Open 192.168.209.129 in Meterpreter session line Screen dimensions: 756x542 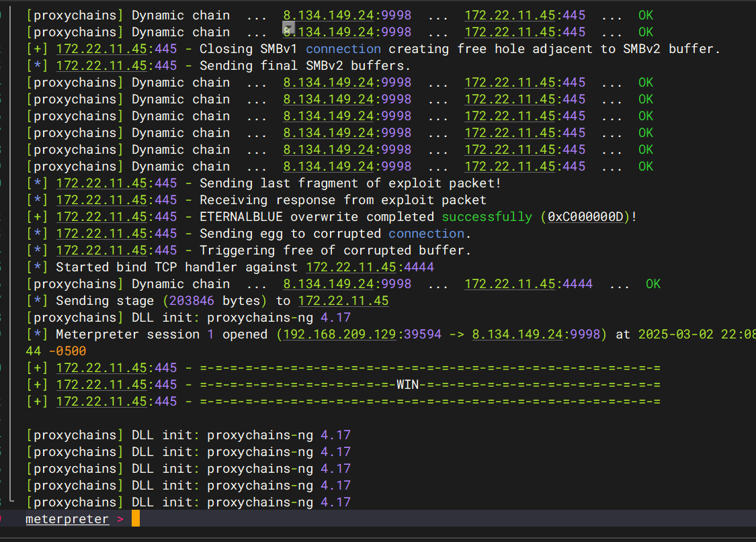(x=339, y=334)
